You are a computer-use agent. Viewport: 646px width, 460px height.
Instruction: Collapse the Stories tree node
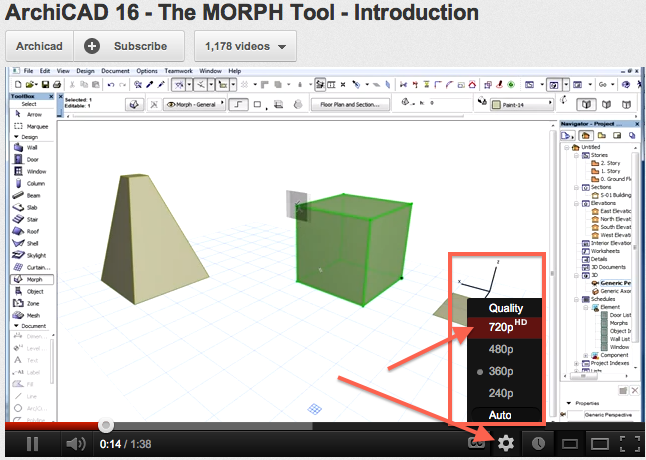(x=578, y=155)
